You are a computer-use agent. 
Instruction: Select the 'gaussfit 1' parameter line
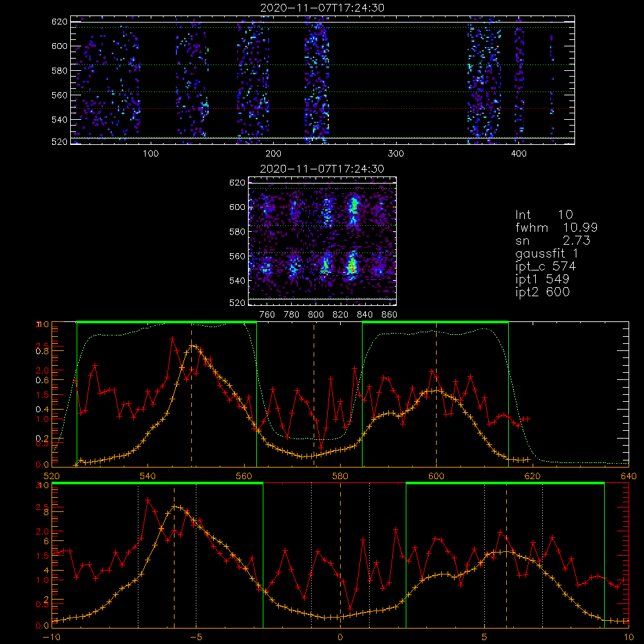[547, 253]
